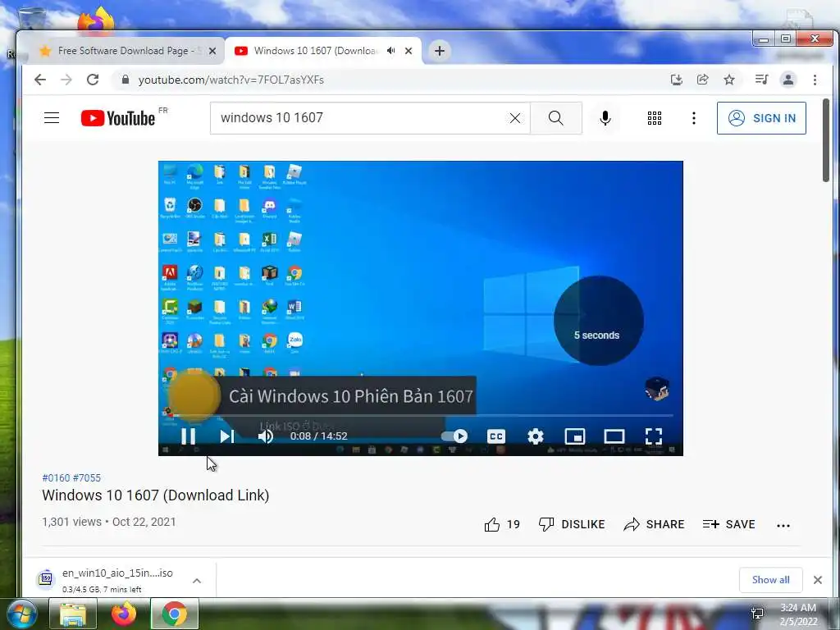Viewport: 840px width, 630px height.
Task: Close the downloads bar
Action: [818, 580]
